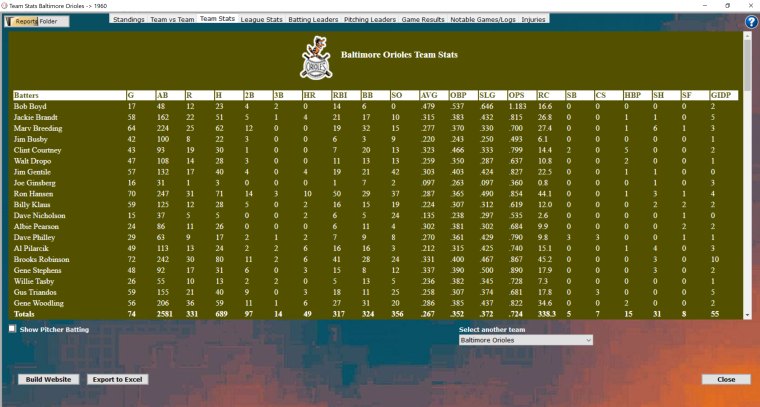Click Bob Boyd's 1.183 OPS value

point(517,106)
